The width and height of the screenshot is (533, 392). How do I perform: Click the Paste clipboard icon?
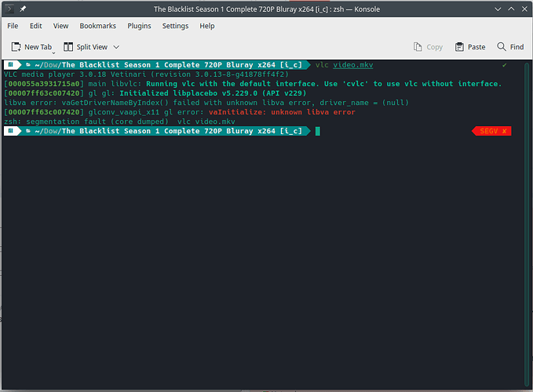tap(459, 47)
